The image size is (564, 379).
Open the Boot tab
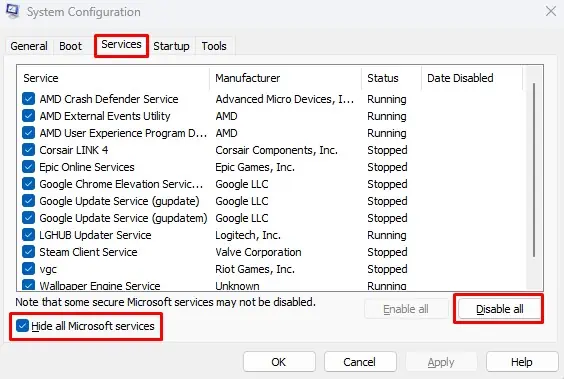(70, 46)
